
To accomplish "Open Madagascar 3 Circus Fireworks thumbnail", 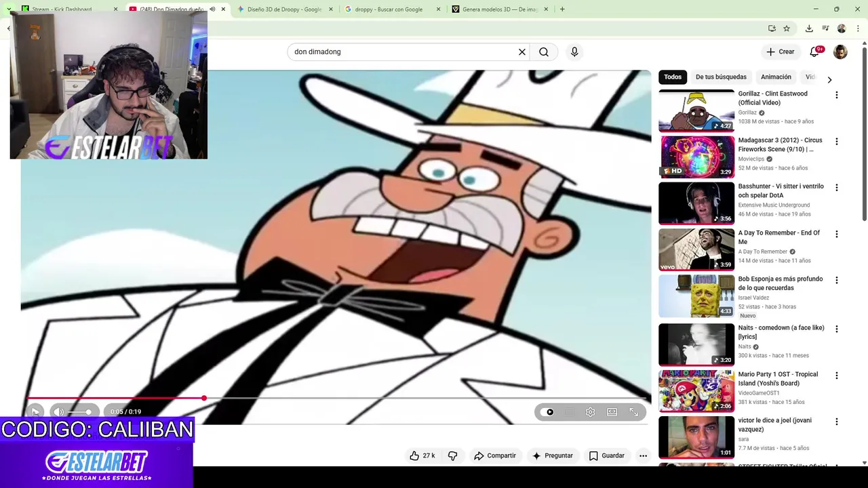I will (x=696, y=157).
